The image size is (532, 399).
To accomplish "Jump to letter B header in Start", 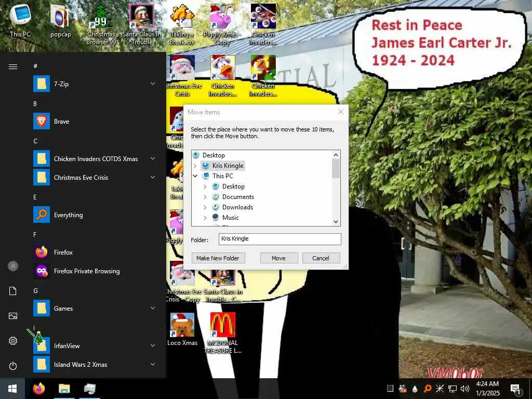I will point(35,103).
